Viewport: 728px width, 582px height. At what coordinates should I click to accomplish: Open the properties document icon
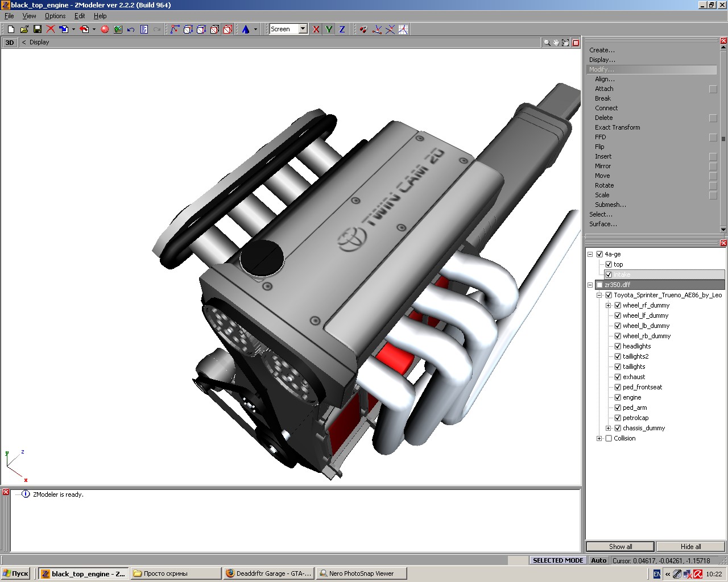144,29
